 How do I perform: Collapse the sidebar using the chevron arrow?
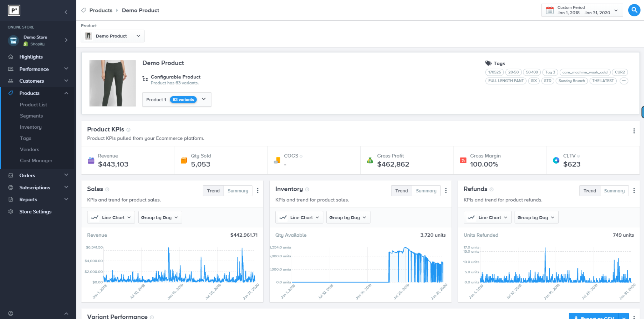pyautogui.click(x=66, y=12)
